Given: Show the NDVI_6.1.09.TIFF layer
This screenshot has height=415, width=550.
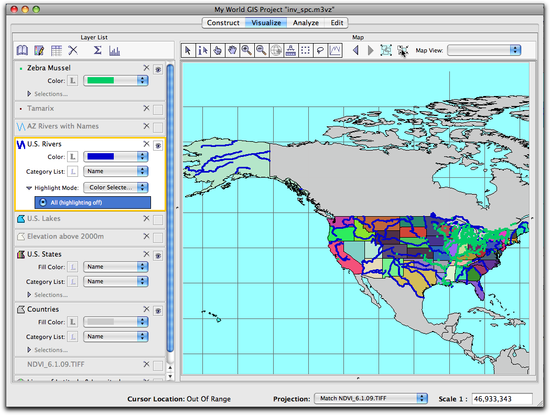Looking at the screenshot, I should pyautogui.click(x=158, y=366).
